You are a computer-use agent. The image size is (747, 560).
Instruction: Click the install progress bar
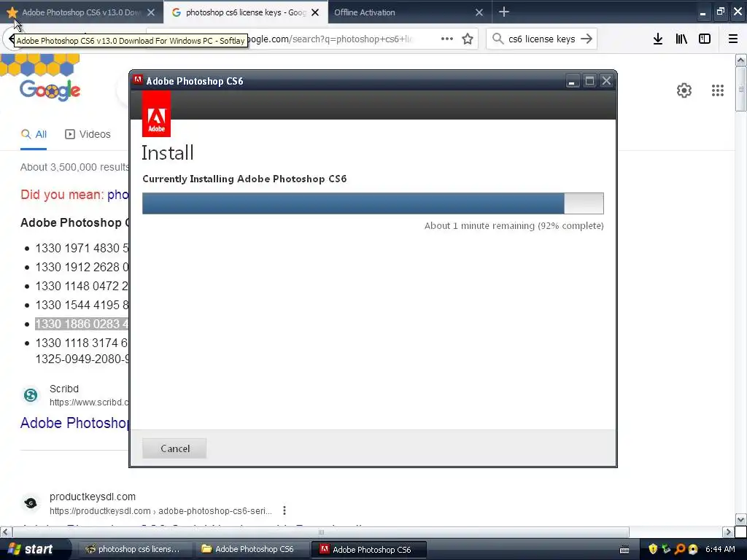(x=373, y=203)
